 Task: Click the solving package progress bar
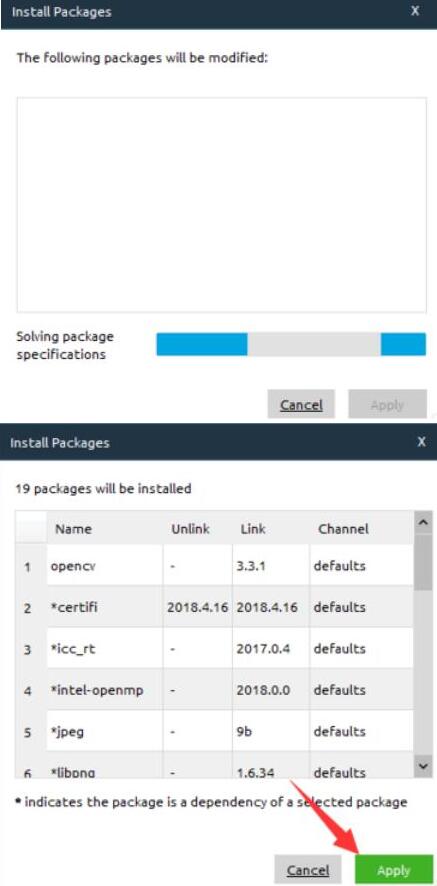pyautogui.click(x=291, y=344)
